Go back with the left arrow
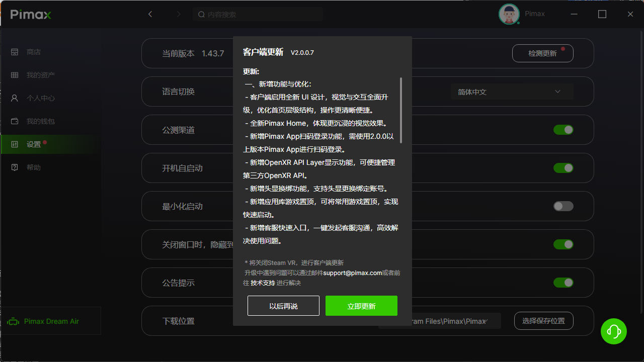The height and width of the screenshot is (362, 644). click(150, 14)
